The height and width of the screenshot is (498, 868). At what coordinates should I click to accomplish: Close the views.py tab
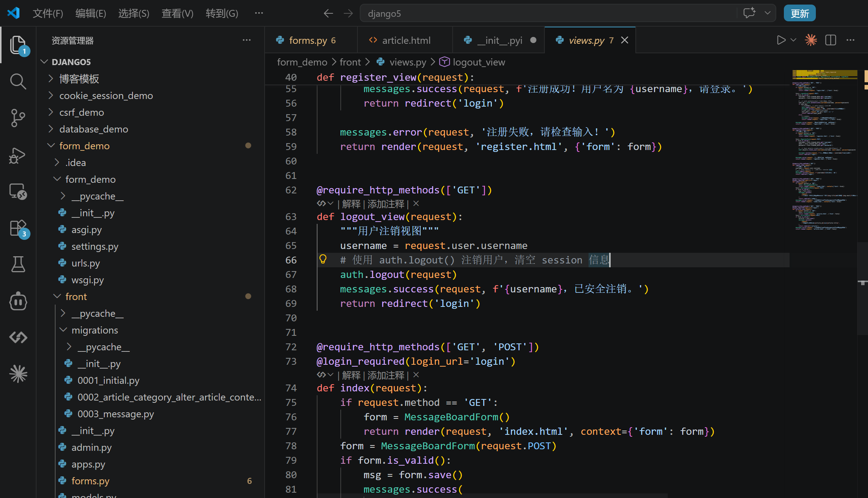(625, 40)
